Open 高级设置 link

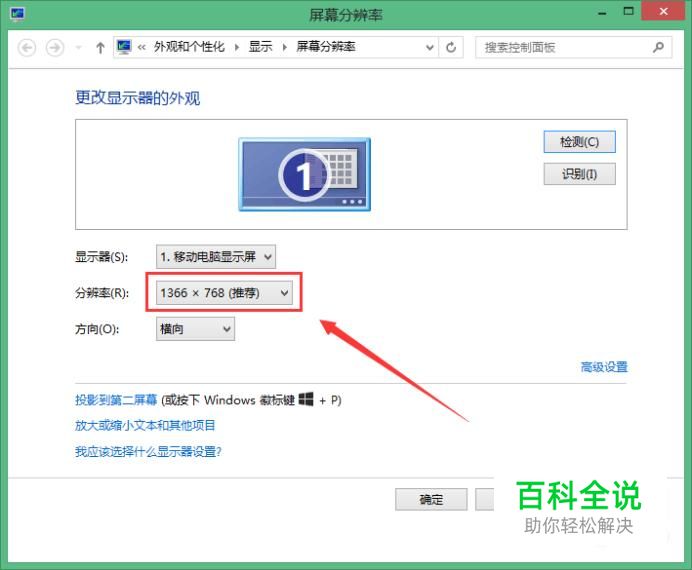click(x=604, y=367)
